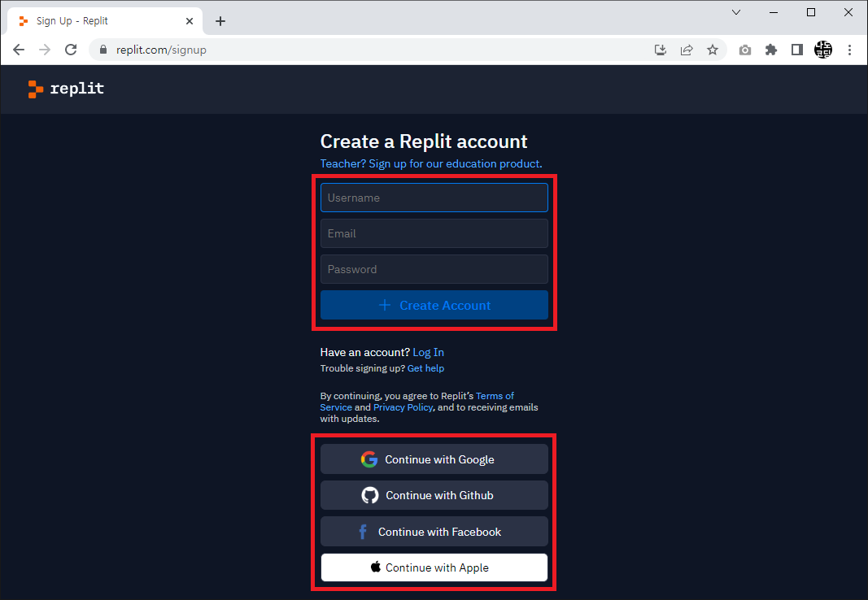Click the Replit logo in the header
The image size is (868, 600).
click(x=66, y=89)
